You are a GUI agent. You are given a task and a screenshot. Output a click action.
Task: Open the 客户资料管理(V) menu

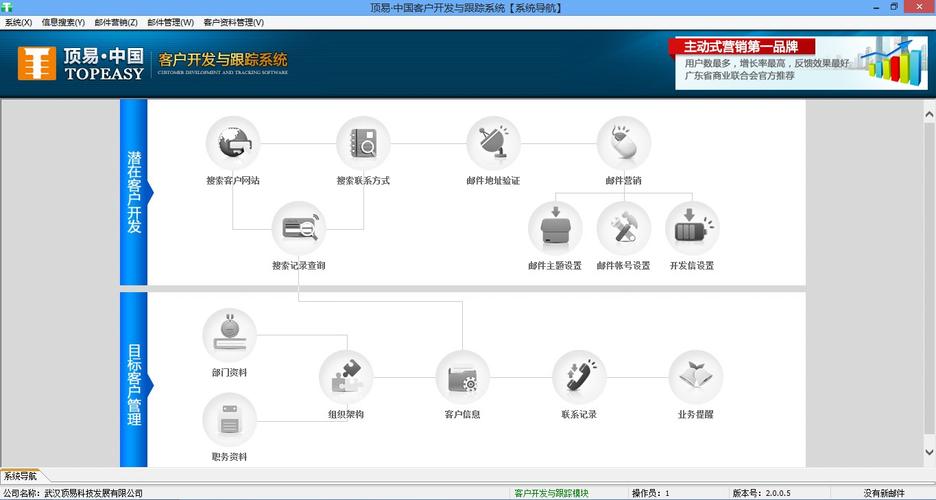click(x=233, y=23)
